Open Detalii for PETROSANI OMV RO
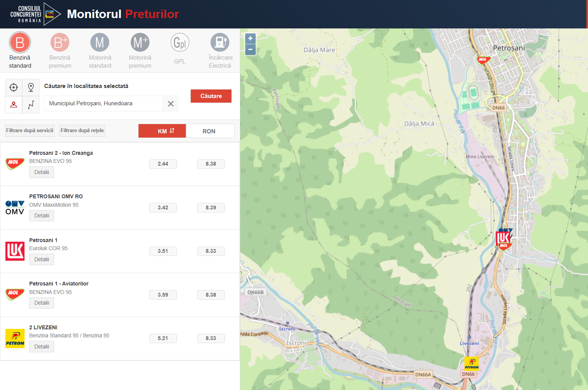 (41, 216)
